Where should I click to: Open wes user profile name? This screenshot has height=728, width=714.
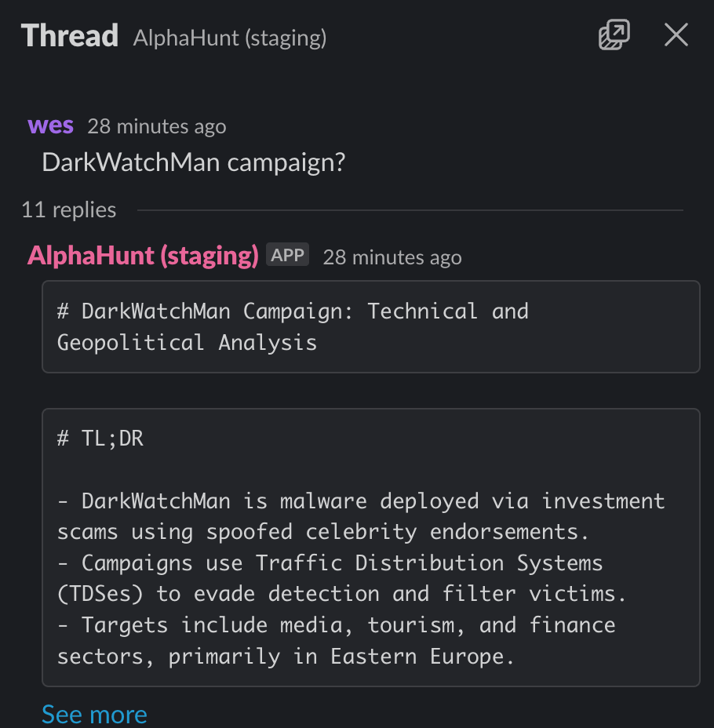(50, 126)
